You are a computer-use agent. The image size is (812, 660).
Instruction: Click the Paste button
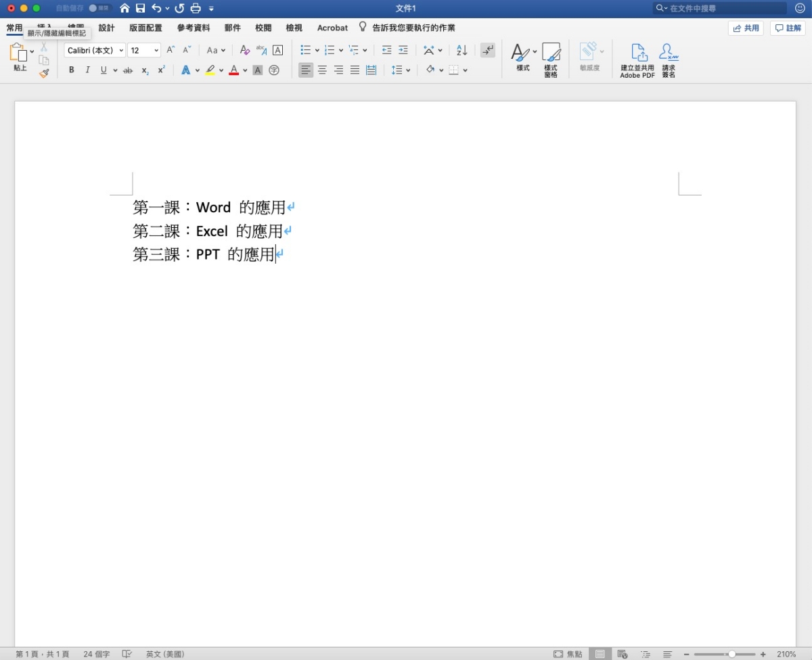pyautogui.click(x=20, y=57)
